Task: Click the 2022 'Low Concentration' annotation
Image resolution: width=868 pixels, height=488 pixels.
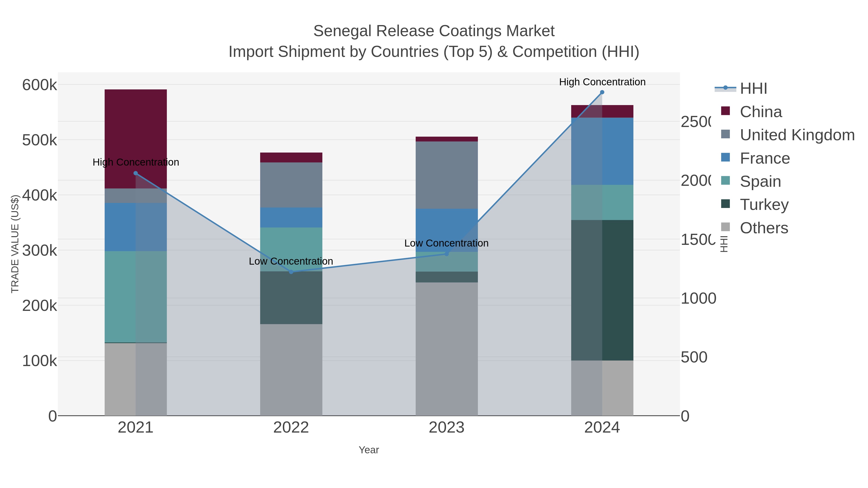Action: pos(291,261)
